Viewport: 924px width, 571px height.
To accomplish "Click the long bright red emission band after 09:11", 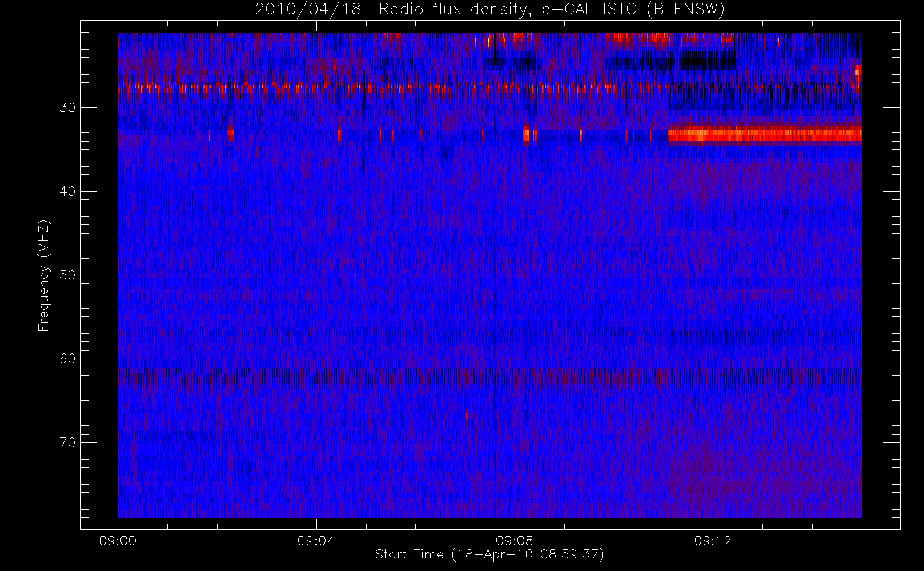I will coord(765,134).
